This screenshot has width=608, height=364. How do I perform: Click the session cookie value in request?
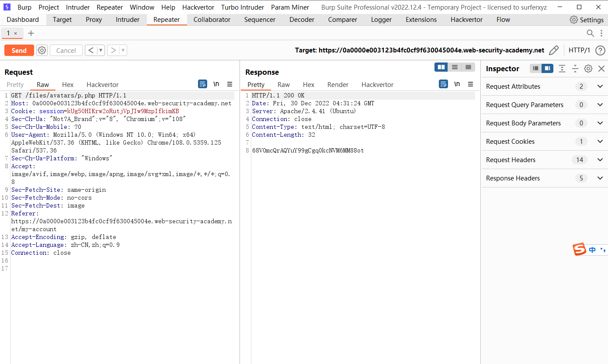[x=123, y=111]
